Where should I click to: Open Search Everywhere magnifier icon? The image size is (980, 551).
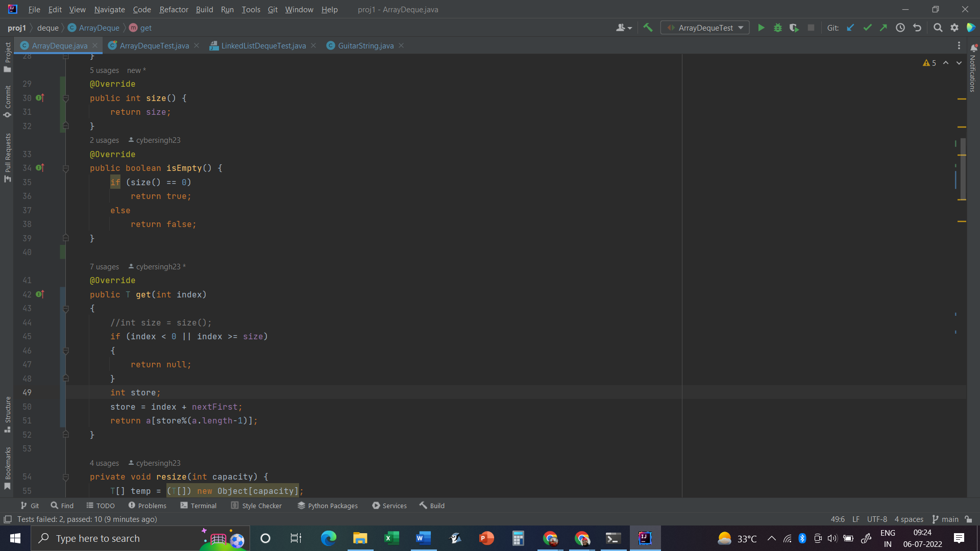tap(938, 28)
